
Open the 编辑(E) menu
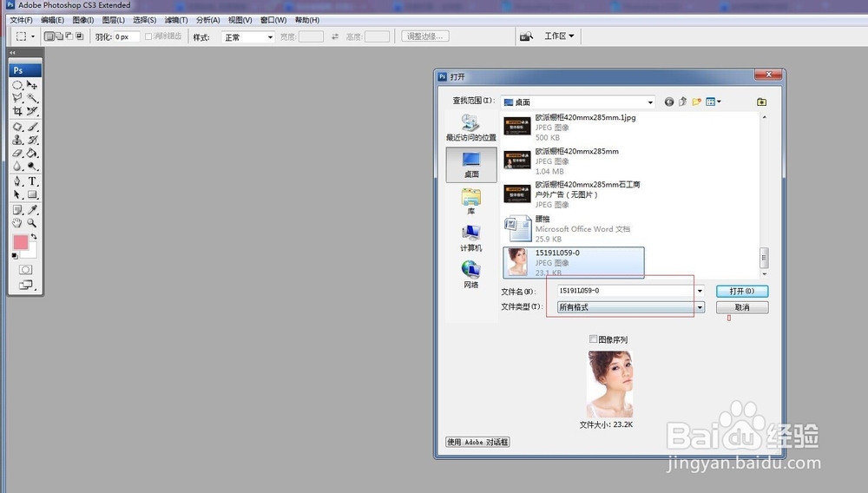tap(53, 20)
